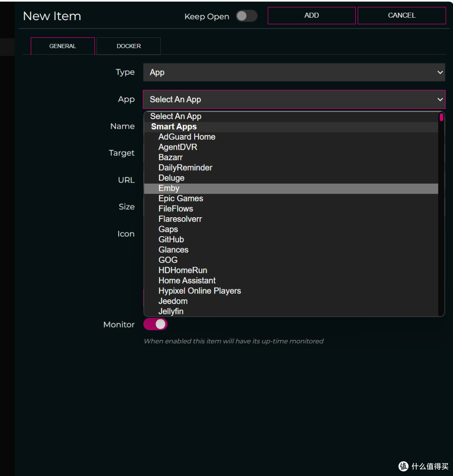
Task: Disable the Monitor toggle
Action: (156, 324)
